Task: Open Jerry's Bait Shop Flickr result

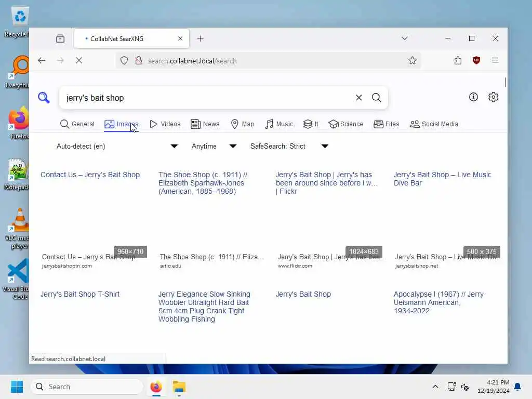Action: coord(326,183)
